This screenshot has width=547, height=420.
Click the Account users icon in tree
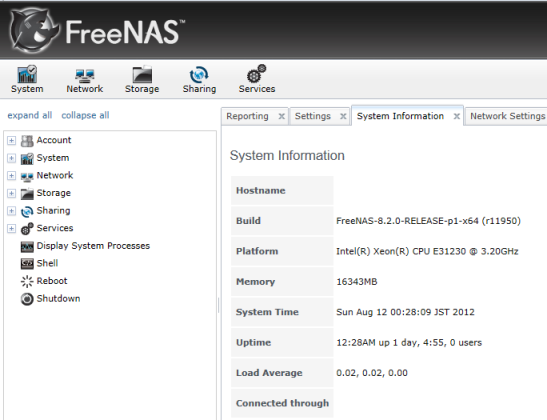27,141
